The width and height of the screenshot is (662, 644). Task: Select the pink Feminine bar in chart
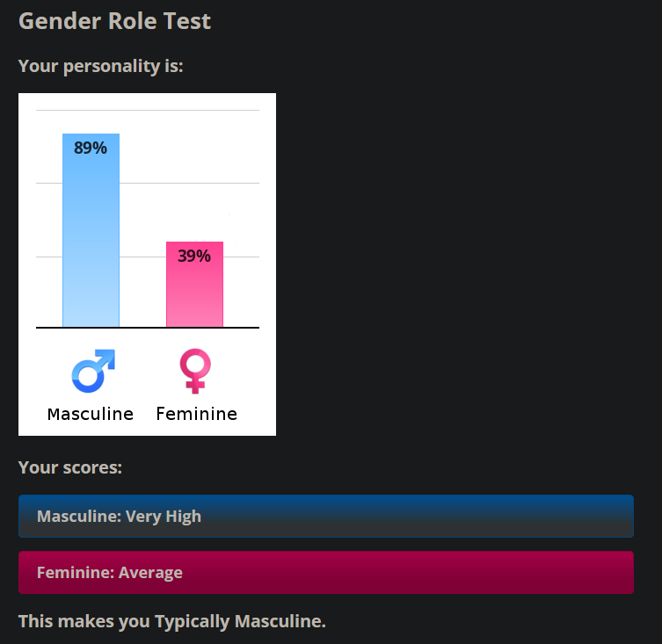[194, 284]
